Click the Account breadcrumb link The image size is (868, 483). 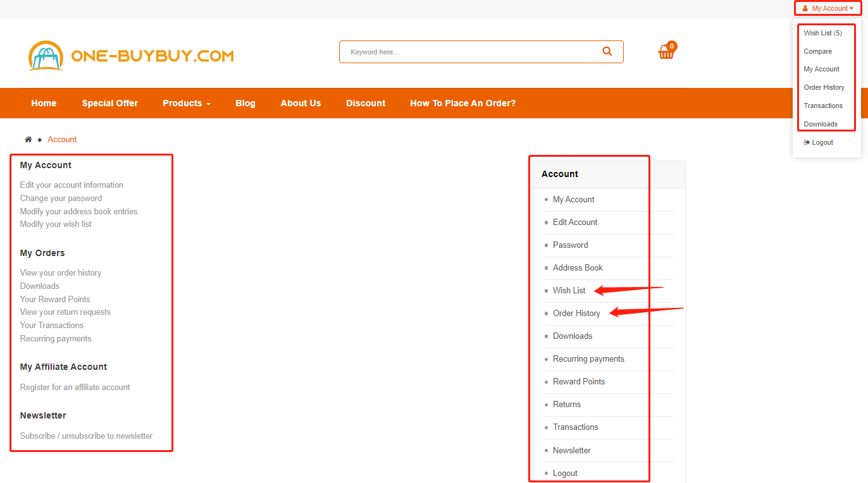(62, 139)
